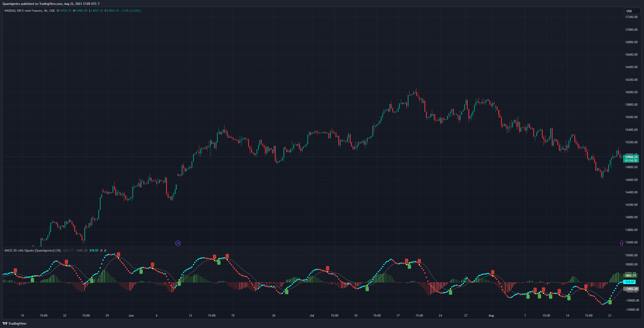The image size is (644, 328).
Task: Click the last green buy marker near Aug 21
Action: click(x=610, y=302)
